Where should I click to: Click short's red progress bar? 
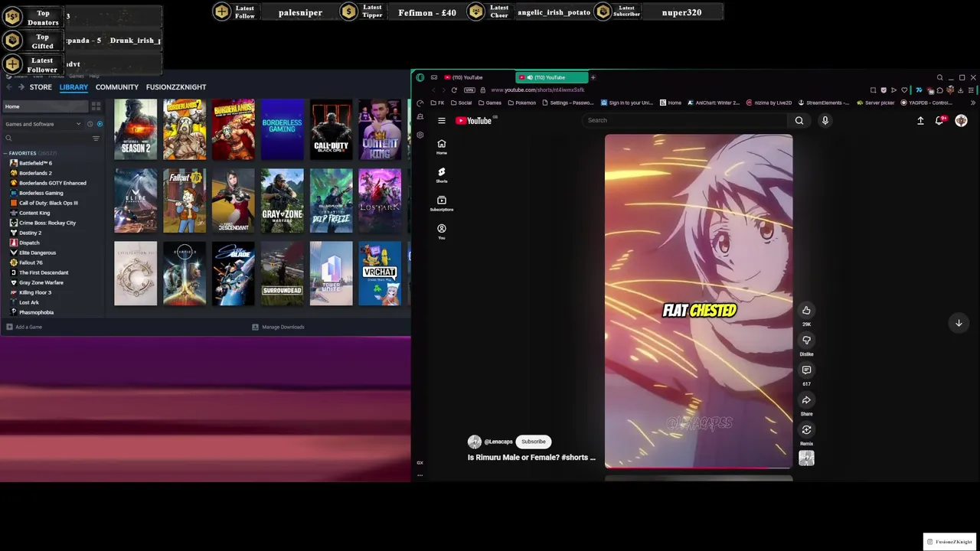coord(698,468)
